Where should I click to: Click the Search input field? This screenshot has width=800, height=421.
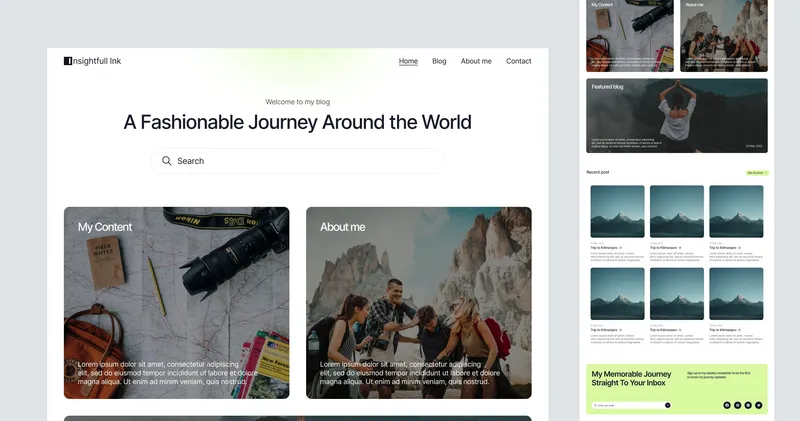300,161
